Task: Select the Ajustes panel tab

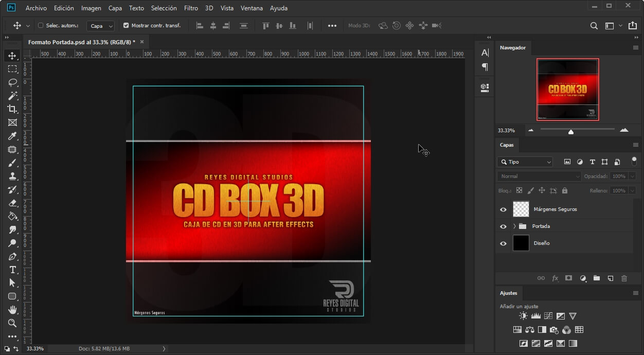Action: tap(509, 293)
